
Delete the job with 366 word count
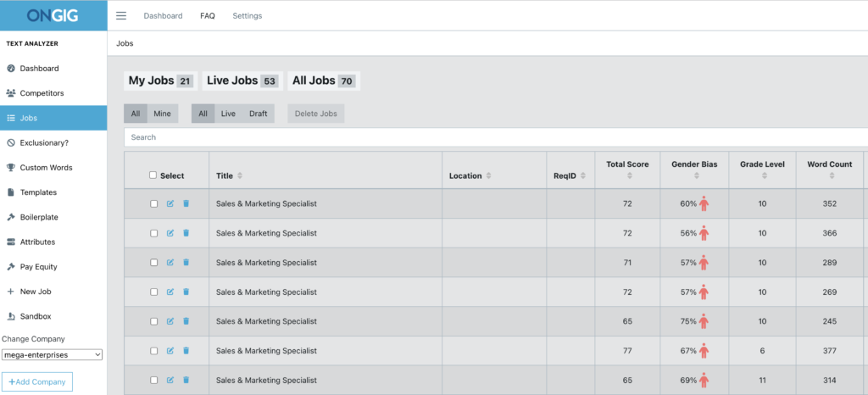pyautogui.click(x=186, y=233)
